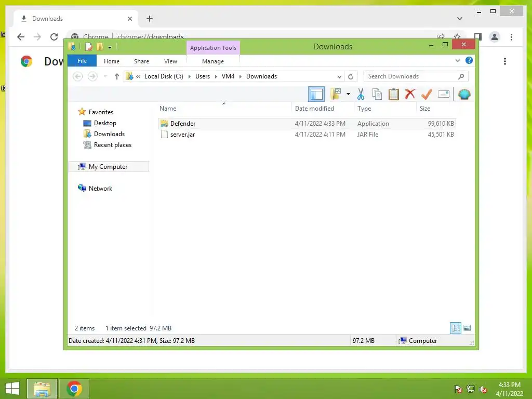The image size is (532, 399).
Task: Open Downloads in Favorites sidebar
Action: [x=109, y=134]
